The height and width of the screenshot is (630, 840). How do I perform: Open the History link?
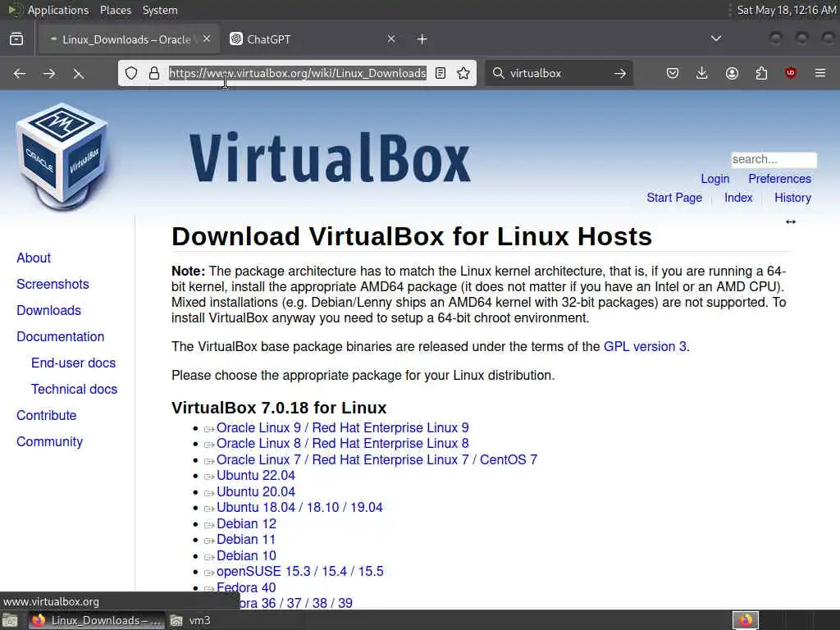pos(792,198)
